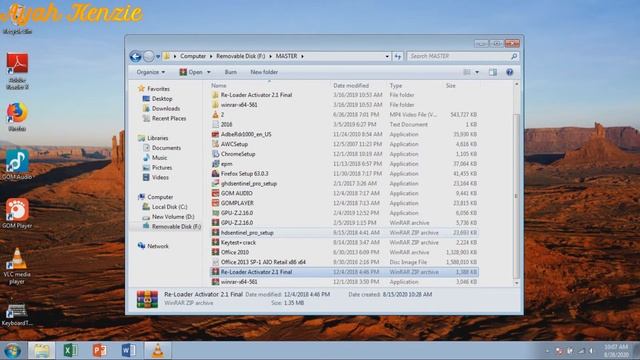Select the AdbeRdr1000_en_US application

(344, 134)
